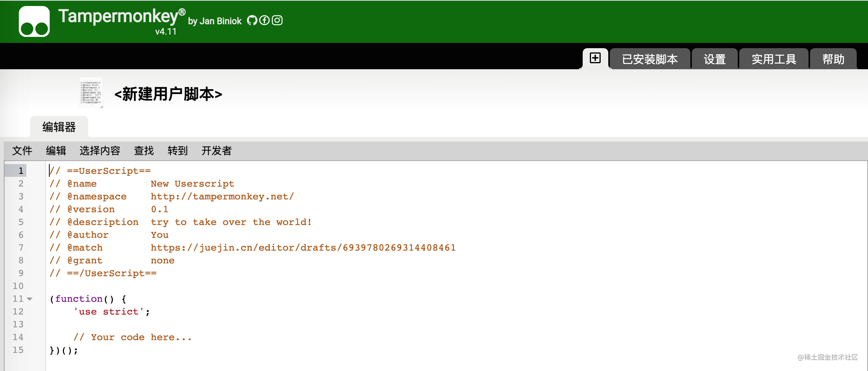Click the author value 'You'
The height and width of the screenshot is (371, 868).
click(160, 235)
